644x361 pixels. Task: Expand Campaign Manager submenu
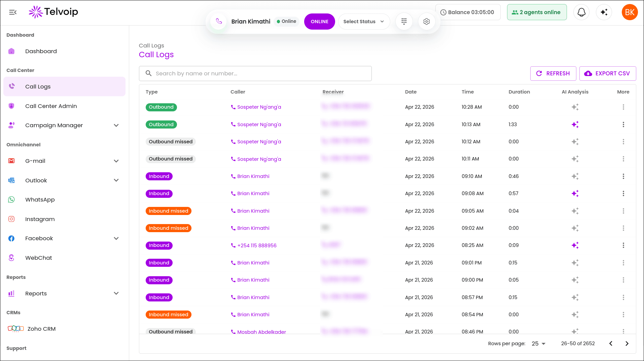click(116, 125)
